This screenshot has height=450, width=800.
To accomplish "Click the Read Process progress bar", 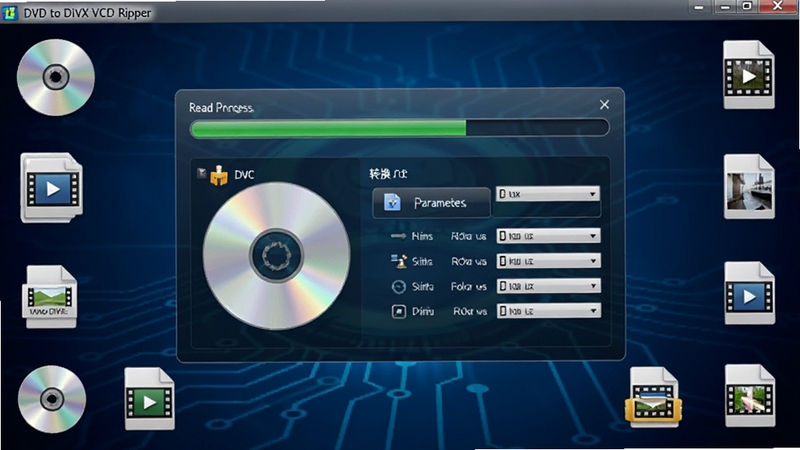I will coord(399,128).
